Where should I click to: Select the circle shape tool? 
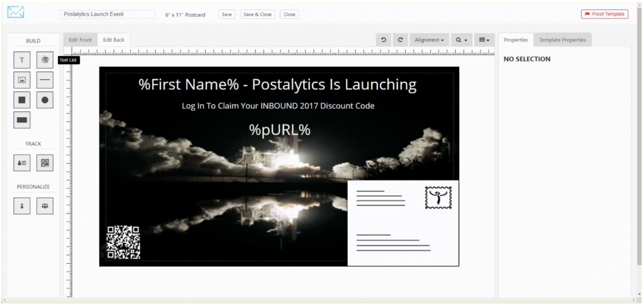(x=45, y=100)
